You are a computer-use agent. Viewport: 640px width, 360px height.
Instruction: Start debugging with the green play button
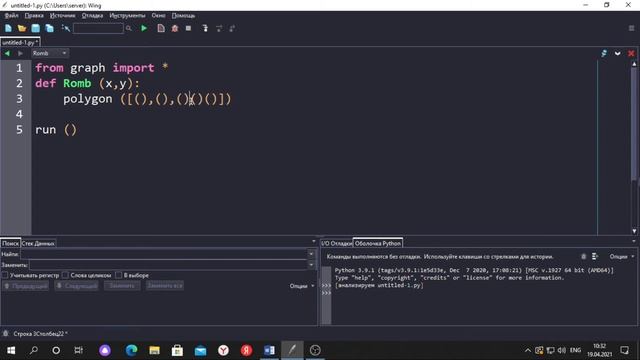point(144,28)
